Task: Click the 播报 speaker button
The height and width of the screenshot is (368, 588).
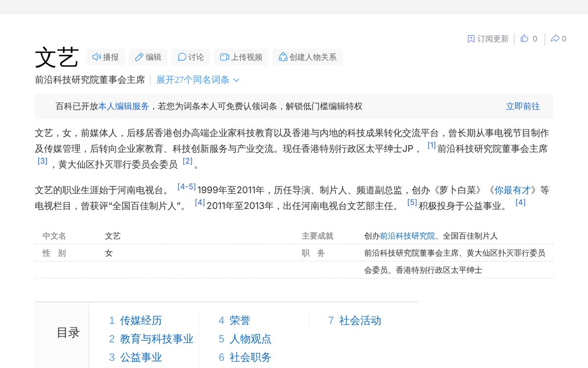Action: (x=105, y=57)
